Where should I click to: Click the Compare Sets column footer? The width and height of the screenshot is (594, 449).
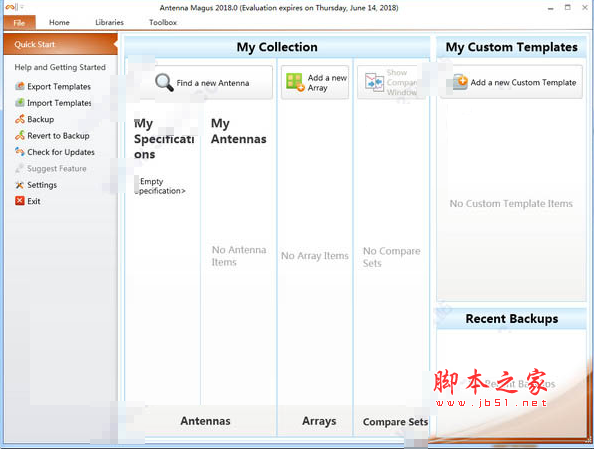[395, 422]
